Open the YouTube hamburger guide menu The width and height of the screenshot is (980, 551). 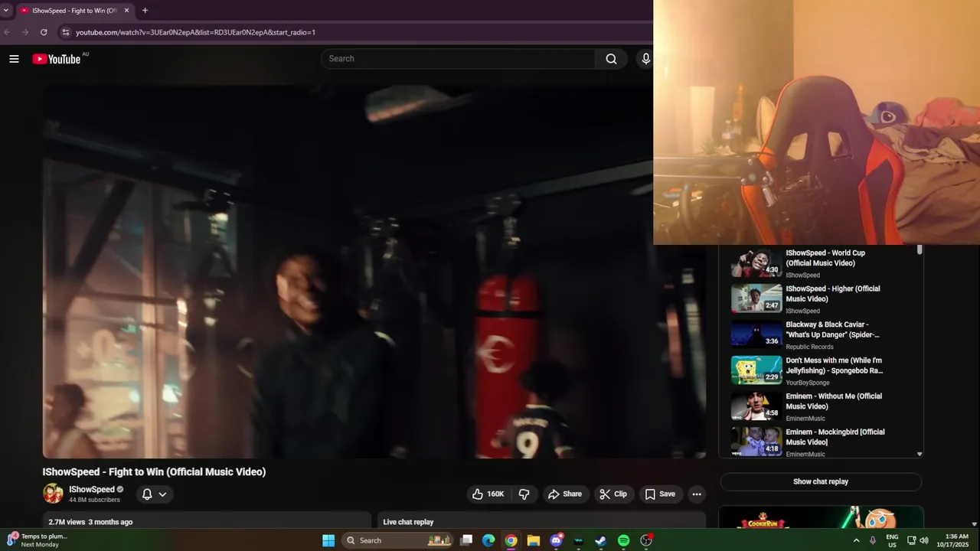click(14, 59)
